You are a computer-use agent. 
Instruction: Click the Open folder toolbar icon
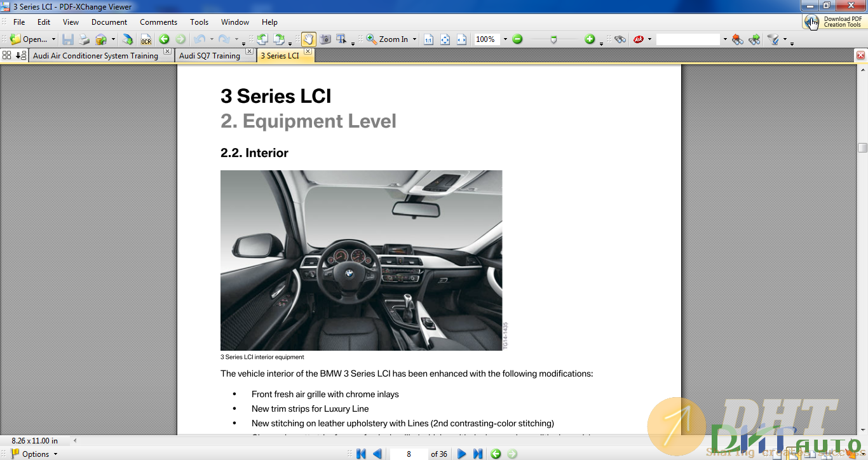click(x=15, y=39)
